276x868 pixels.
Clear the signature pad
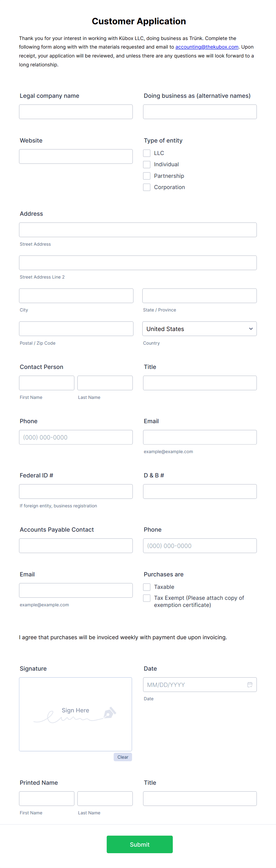[x=123, y=757]
